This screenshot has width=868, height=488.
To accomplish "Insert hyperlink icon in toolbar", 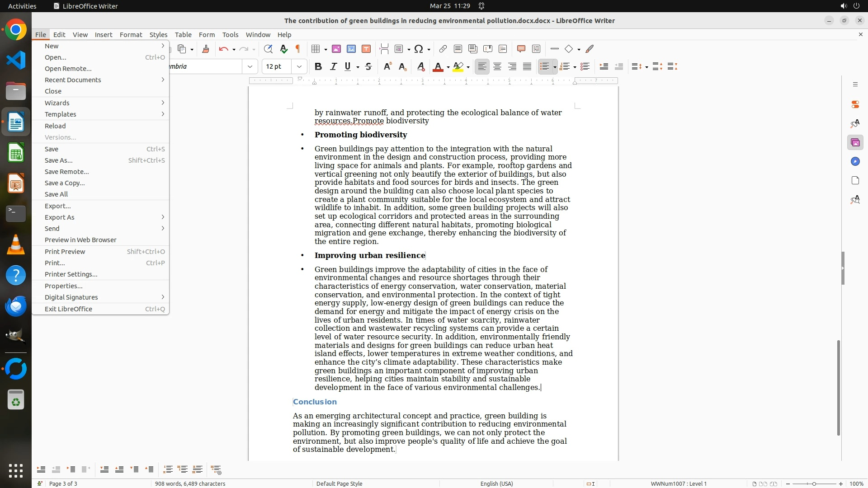I will coord(443,49).
